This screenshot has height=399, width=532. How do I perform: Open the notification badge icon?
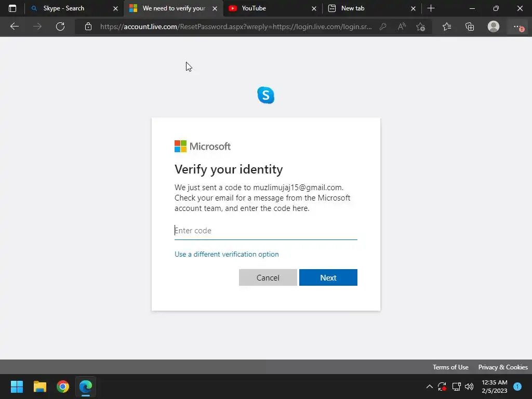pos(517,386)
